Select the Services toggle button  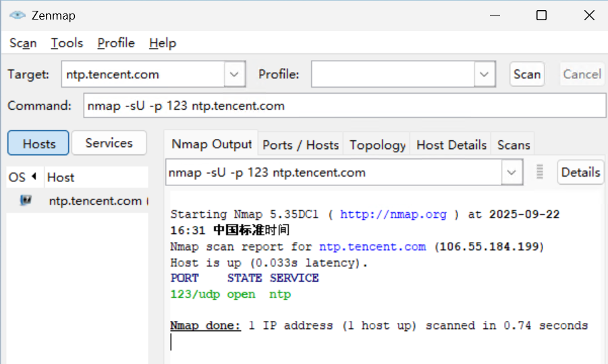pyautogui.click(x=109, y=143)
